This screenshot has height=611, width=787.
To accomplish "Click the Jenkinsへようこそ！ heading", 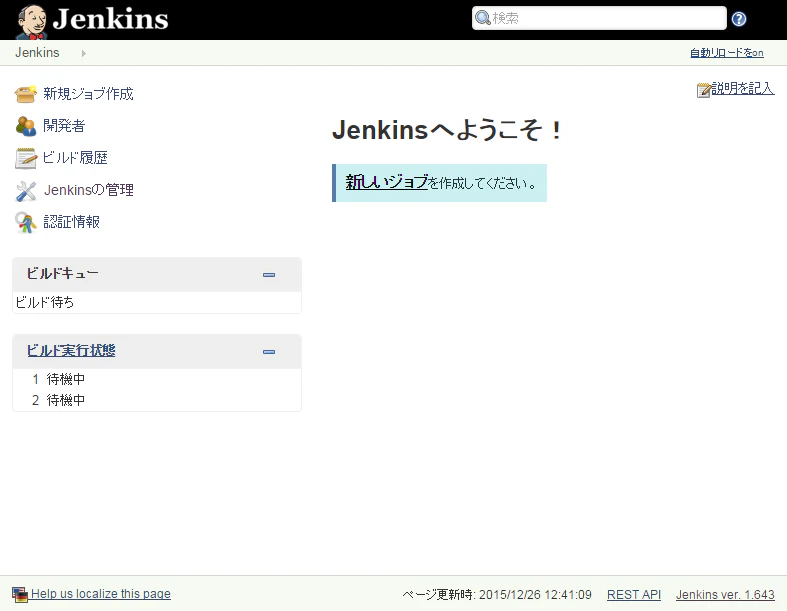I will coord(448,131).
